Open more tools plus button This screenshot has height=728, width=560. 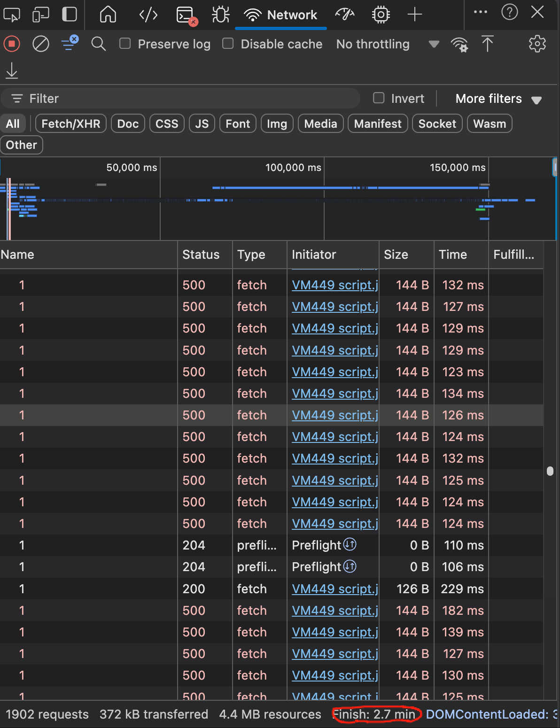click(414, 15)
